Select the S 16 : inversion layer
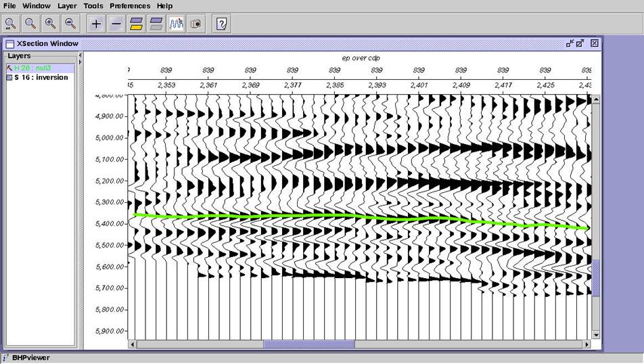 click(x=41, y=78)
